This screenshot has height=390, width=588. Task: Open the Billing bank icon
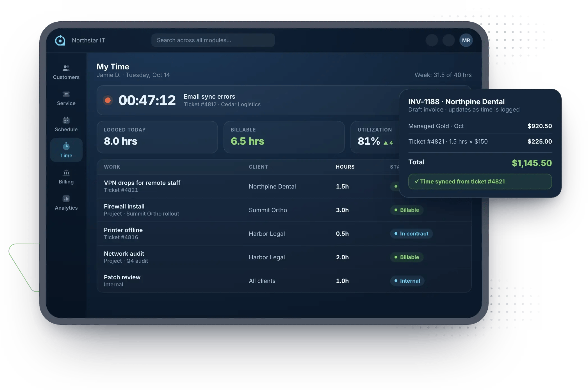66,172
